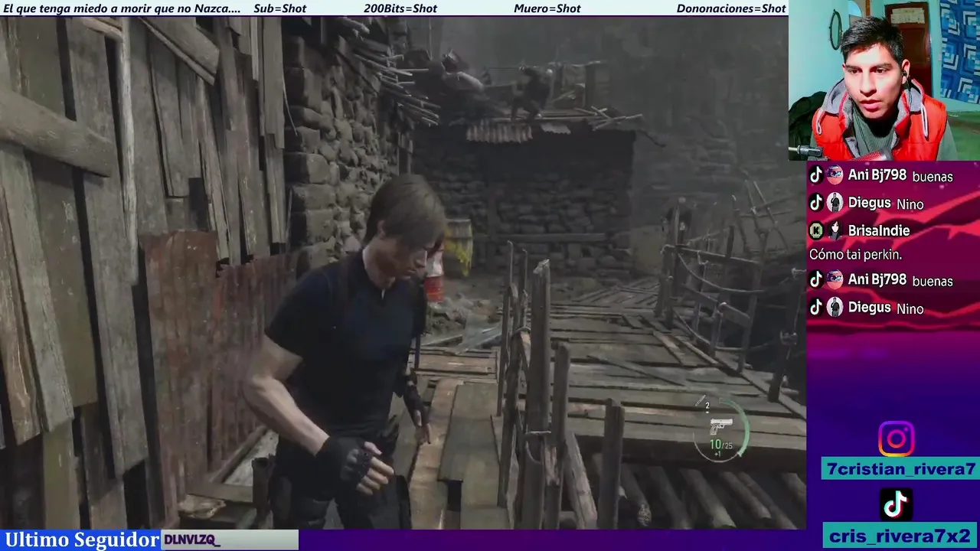Click the latest follower name DLNVLZQ_
980x551 pixels.
point(192,540)
